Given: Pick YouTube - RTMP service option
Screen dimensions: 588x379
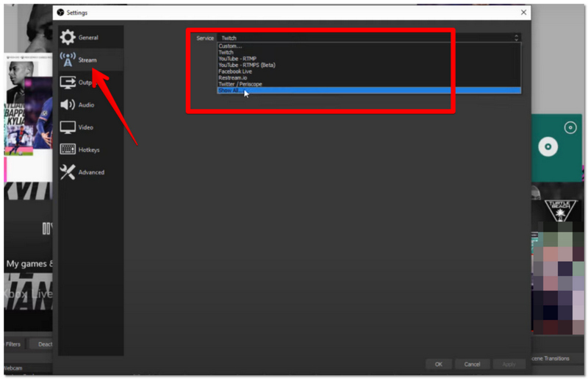Looking at the screenshot, I should 237,59.
